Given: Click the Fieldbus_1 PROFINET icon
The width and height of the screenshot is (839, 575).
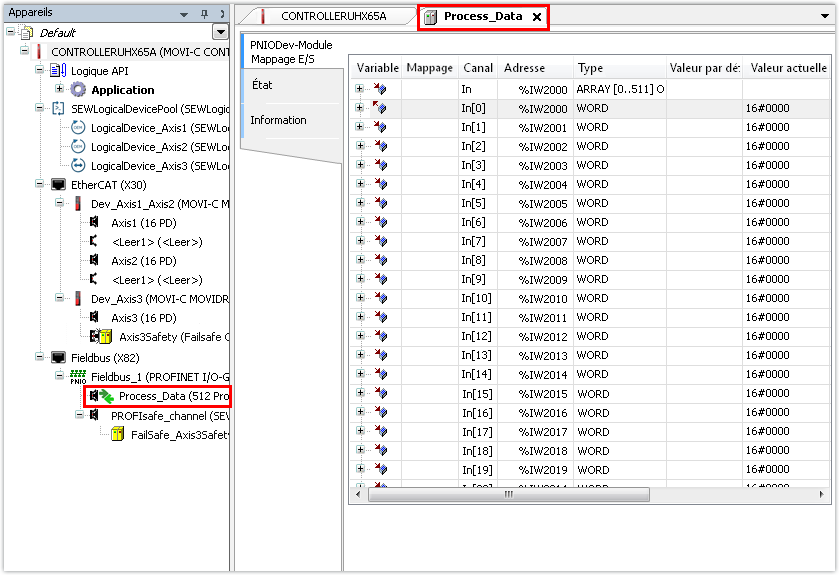Looking at the screenshot, I should [78, 376].
